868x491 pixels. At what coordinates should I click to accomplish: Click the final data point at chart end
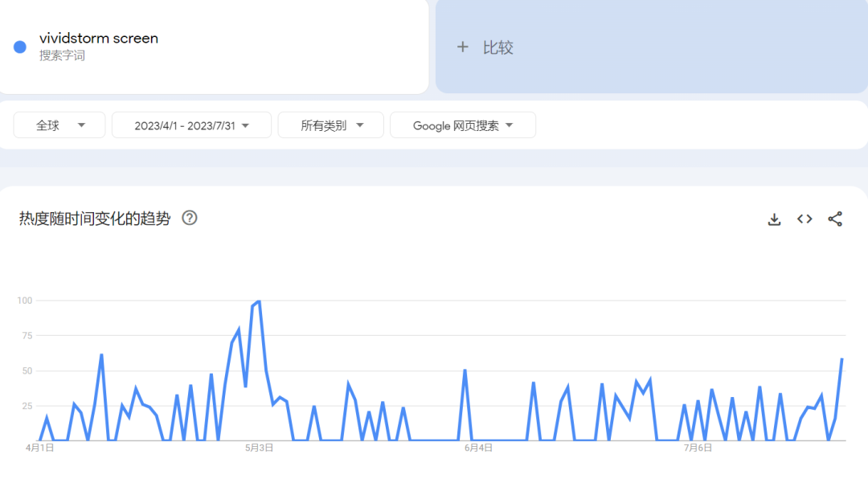click(842, 359)
